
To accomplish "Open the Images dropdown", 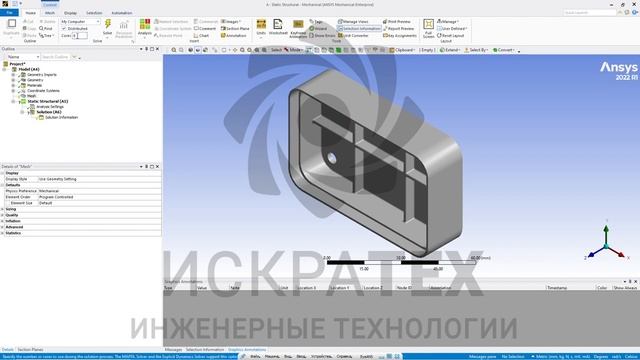I will click(x=231, y=22).
